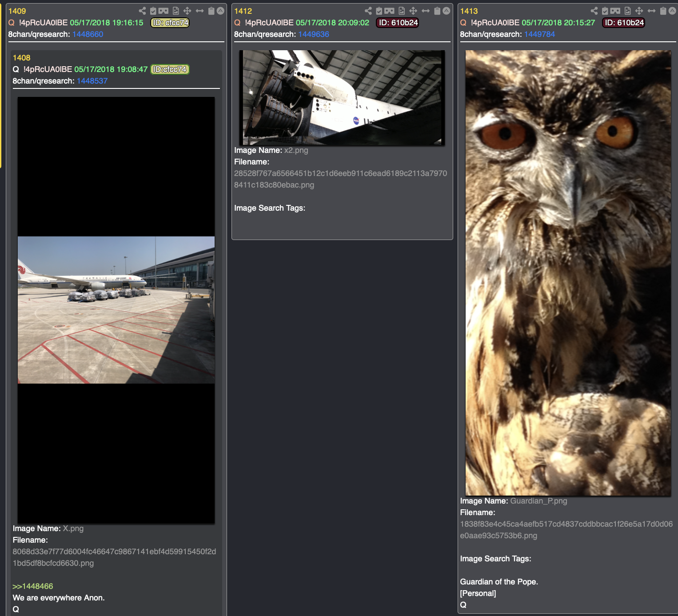Click the timestamp 05/17/2018 20:15:27
This screenshot has width=678, height=616.
click(558, 23)
